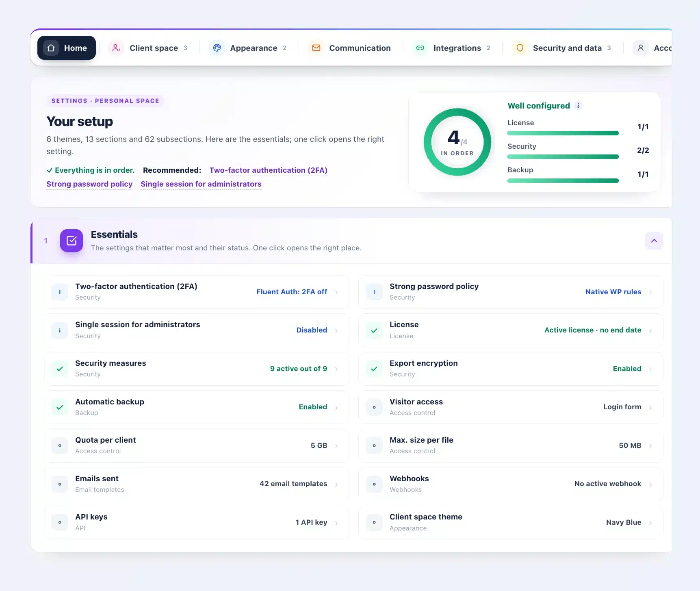Follow the Strong password policy recommended link
The width and height of the screenshot is (700, 591).
pos(89,184)
